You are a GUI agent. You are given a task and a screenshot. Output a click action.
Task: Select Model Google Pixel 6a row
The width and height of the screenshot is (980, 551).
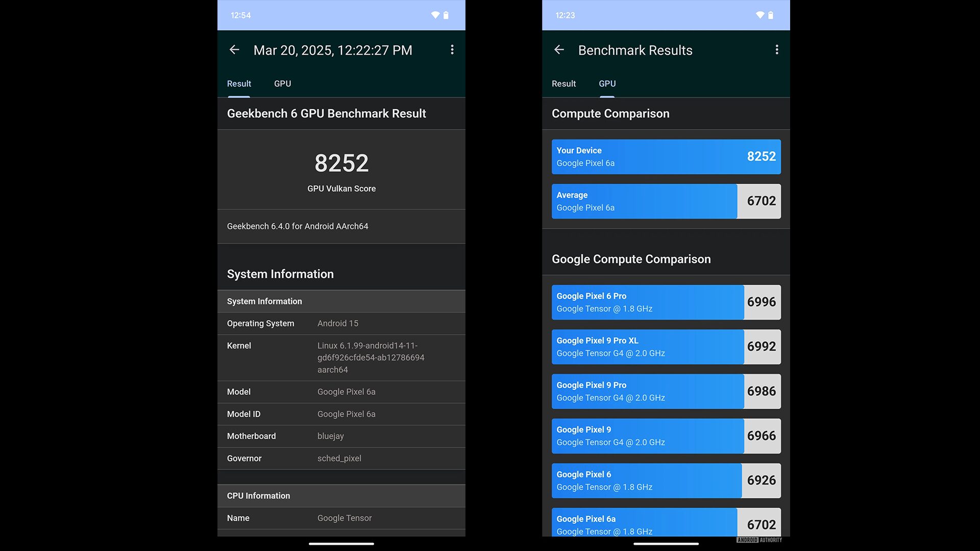tap(341, 392)
